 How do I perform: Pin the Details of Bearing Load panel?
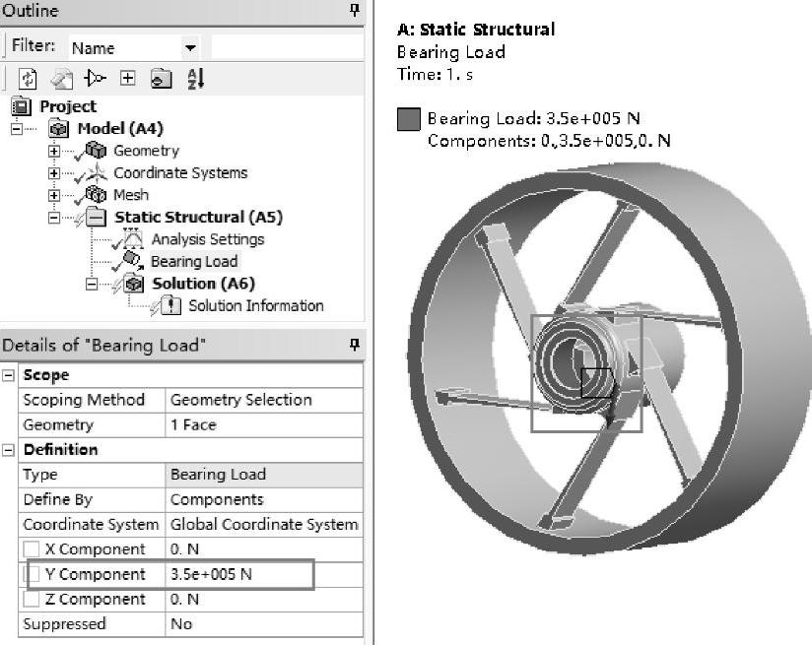(x=355, y=345)
